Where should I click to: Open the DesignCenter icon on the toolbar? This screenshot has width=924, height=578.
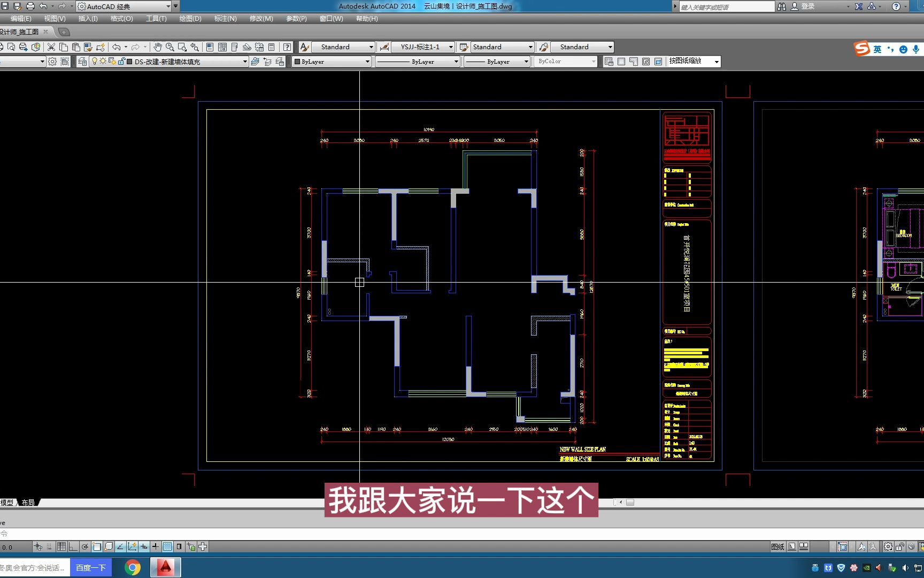click(x=223, y=47)
